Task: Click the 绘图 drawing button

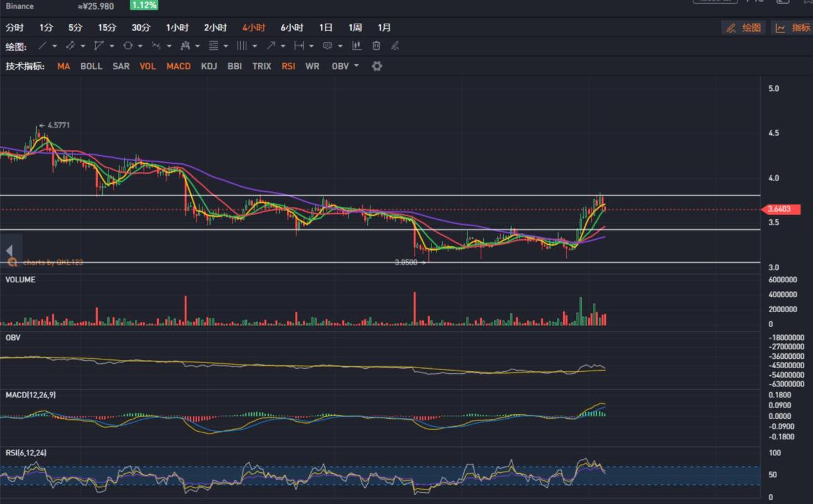Action: (x=744, y=27)
